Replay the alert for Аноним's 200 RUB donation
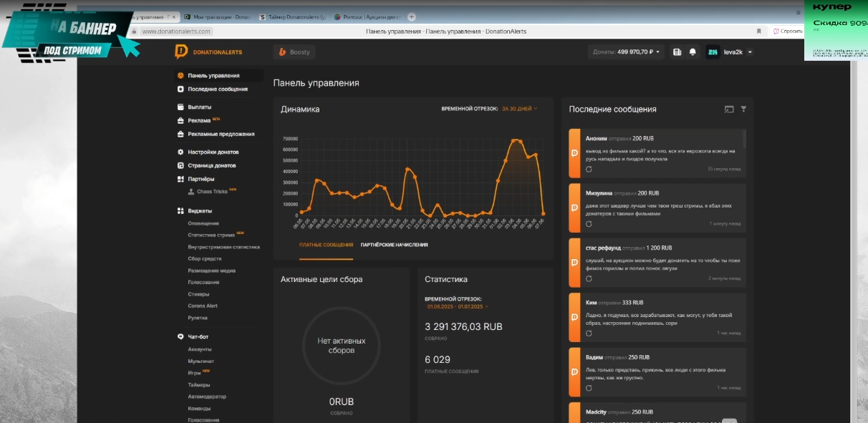This screenshot has width=868, height=423. click(589, 170)
